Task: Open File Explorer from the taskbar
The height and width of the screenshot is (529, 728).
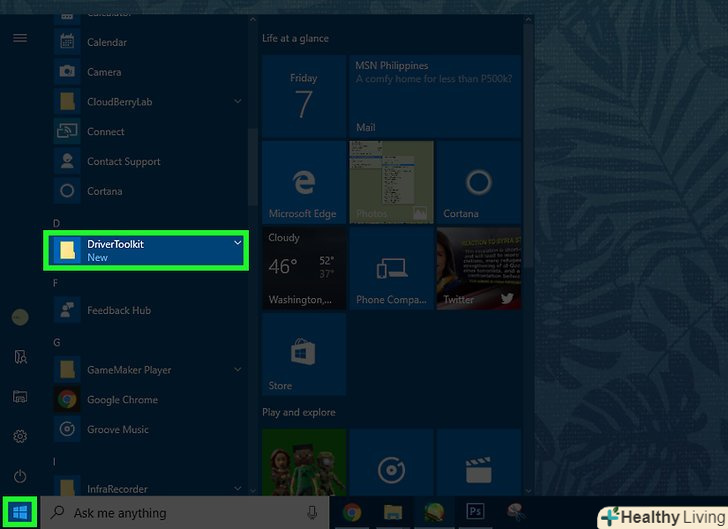Action: [x=393, y=513]
